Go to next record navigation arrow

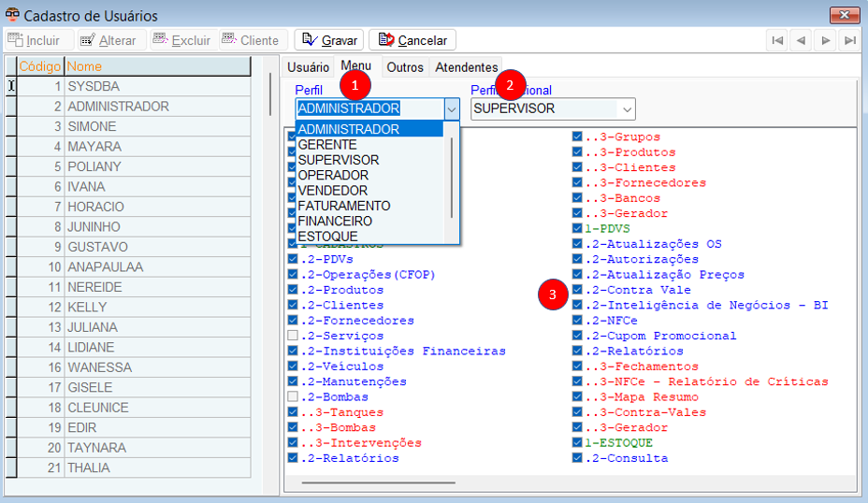coord(825,40)
